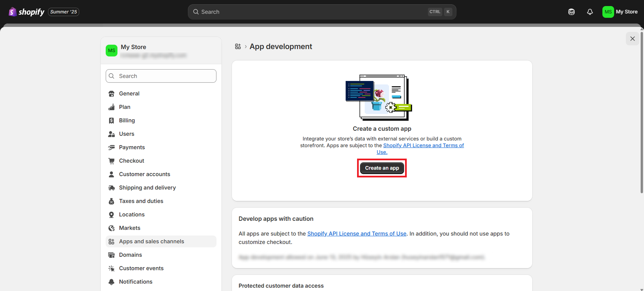This screenshot has height=291, width=644.
Task: Click the green MS avatar in the top bar
Action: [x=608, y=12]
